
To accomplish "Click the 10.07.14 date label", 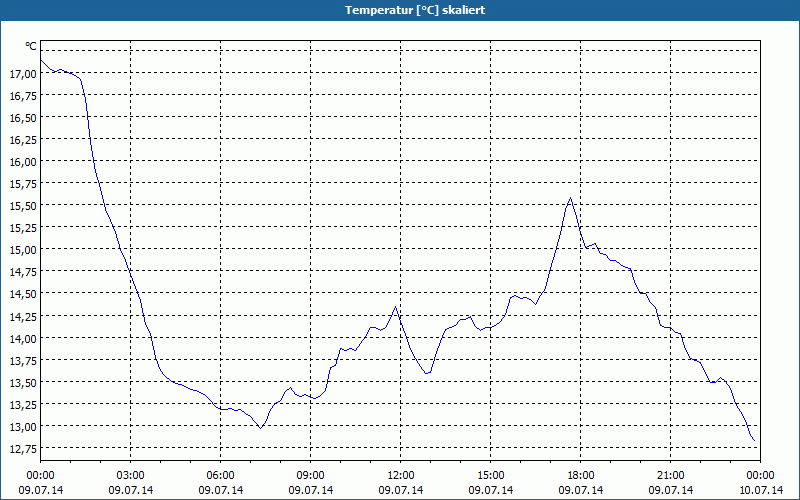I will pyautogui.click(x=761, y=490).
